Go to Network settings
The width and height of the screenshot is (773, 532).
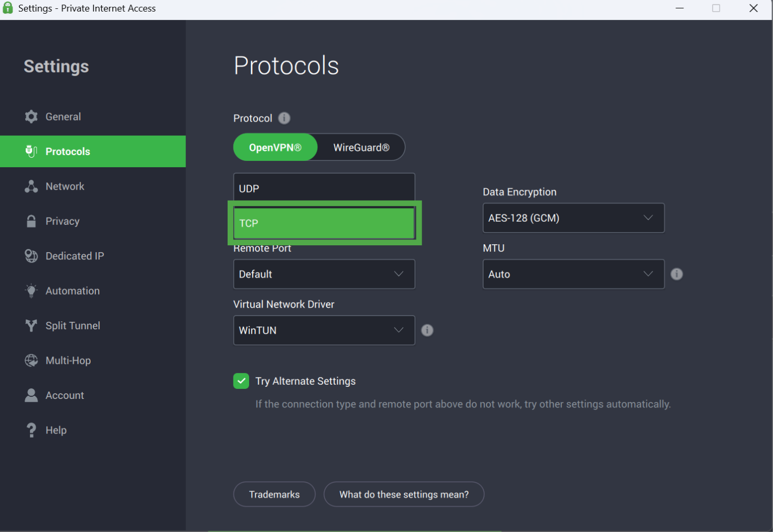(93, 186)
